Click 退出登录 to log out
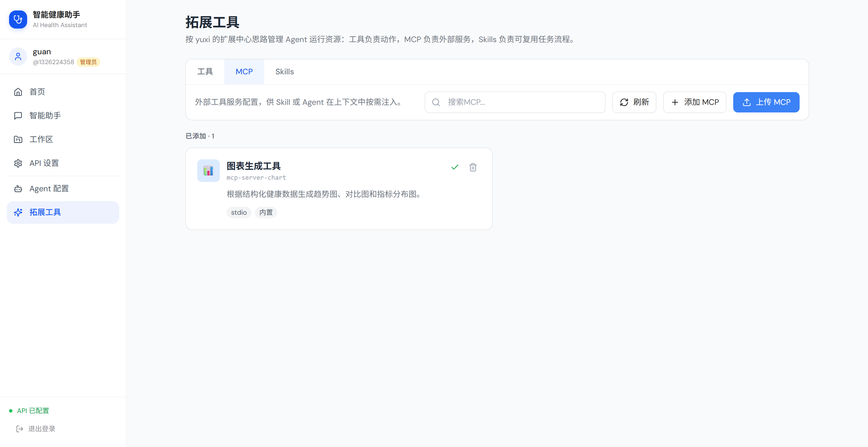 coord(36,429)
